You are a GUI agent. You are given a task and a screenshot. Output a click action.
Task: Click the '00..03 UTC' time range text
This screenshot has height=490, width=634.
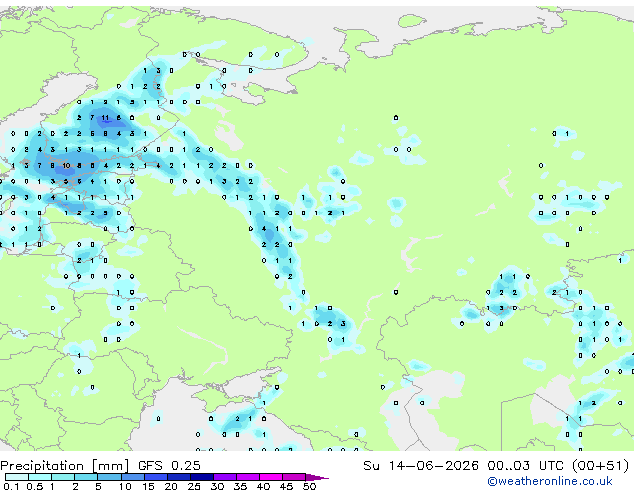(x=525, y=465)
